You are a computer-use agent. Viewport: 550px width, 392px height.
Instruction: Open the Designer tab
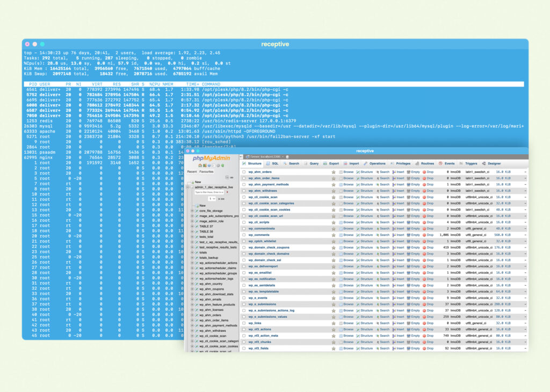[x=491, y=164]
